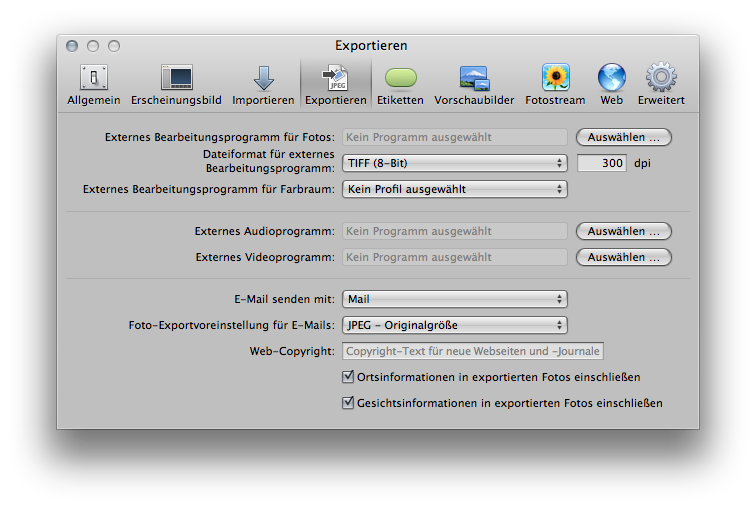Select the Exportieren toolbar icon
756x508 pixels.
[x=335, y=84]
